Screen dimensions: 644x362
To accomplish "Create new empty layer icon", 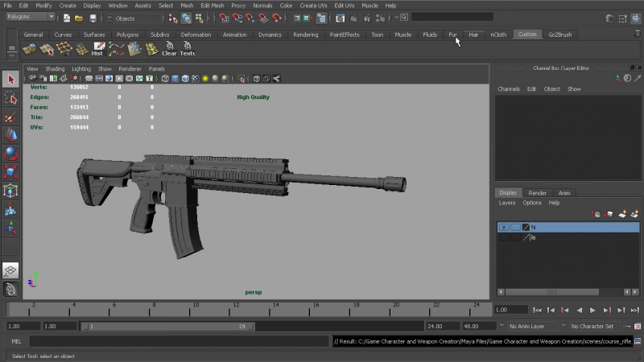I will [622, 214].
